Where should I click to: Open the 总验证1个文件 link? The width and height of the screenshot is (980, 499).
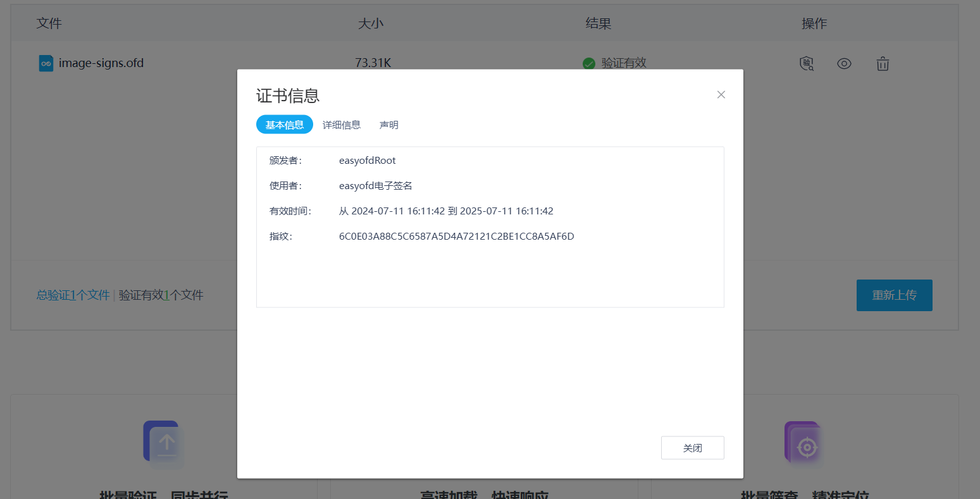tap(72, 295)
